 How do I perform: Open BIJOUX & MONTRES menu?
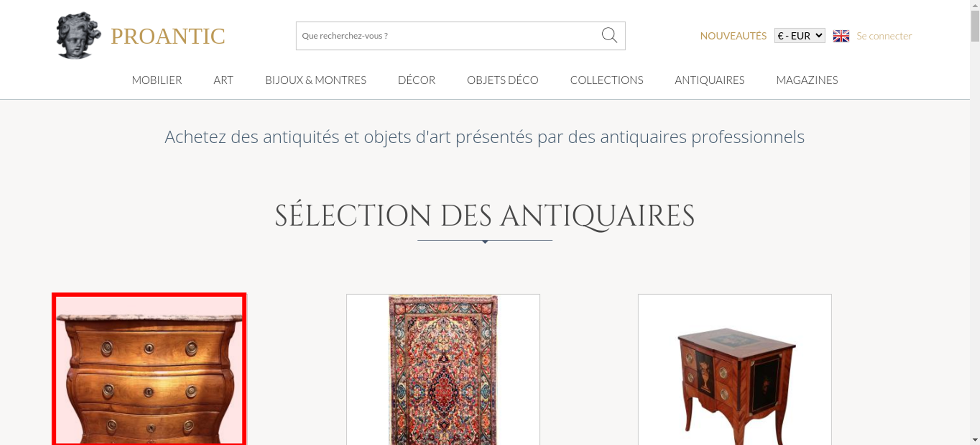click(x=316, y=80)
